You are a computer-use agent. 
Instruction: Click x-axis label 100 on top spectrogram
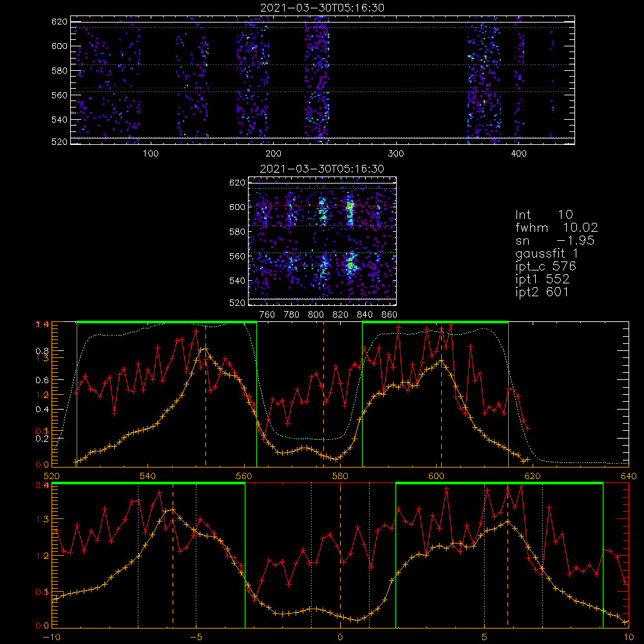(151, 154)
